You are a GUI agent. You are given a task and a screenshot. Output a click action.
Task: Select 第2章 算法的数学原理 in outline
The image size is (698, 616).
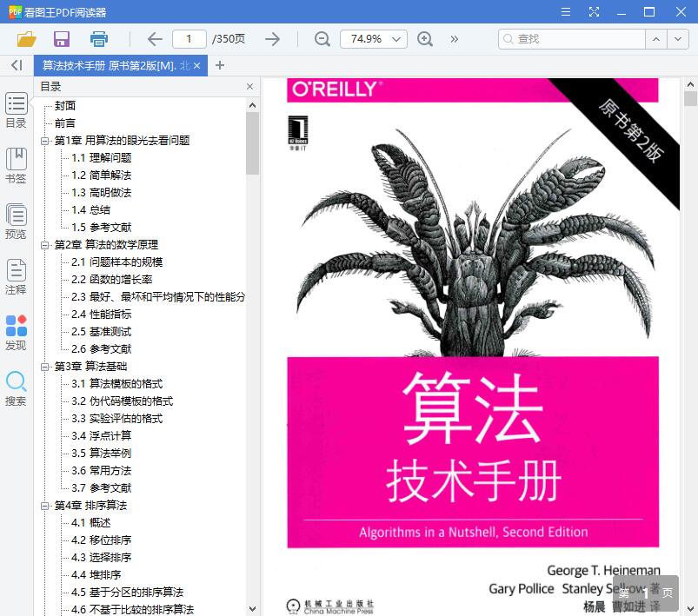point(106,244)
